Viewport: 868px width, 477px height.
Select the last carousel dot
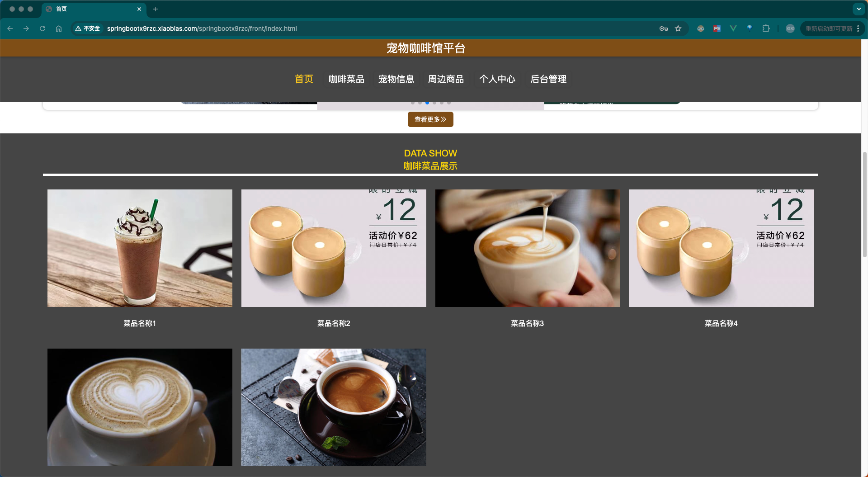(449, 103)
